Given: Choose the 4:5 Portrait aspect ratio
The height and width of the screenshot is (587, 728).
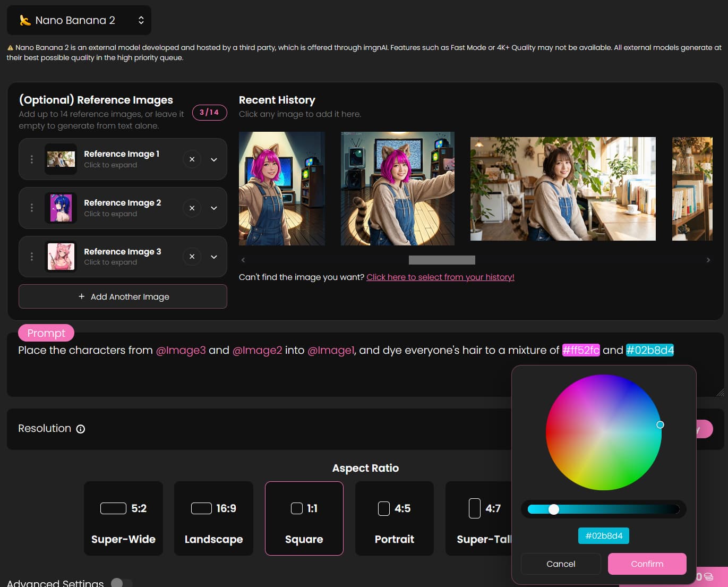Looking at the screenshot, I should point(394,518).
